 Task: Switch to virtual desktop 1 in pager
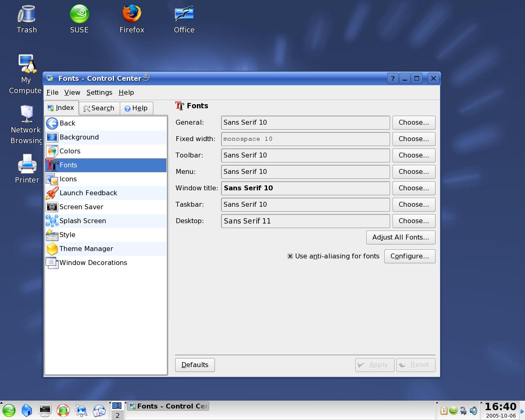click(x=117, y=406)
